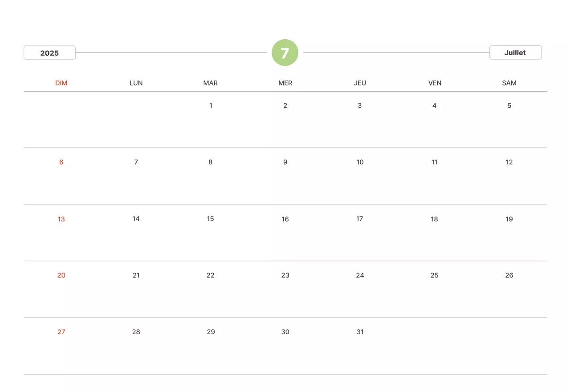Click on date 14

coord(136,219)
